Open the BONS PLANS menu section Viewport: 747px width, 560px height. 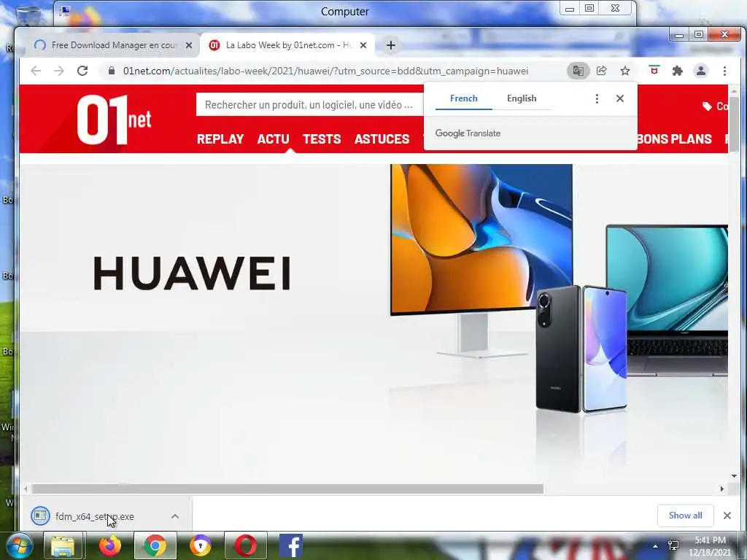coord(674,139)
